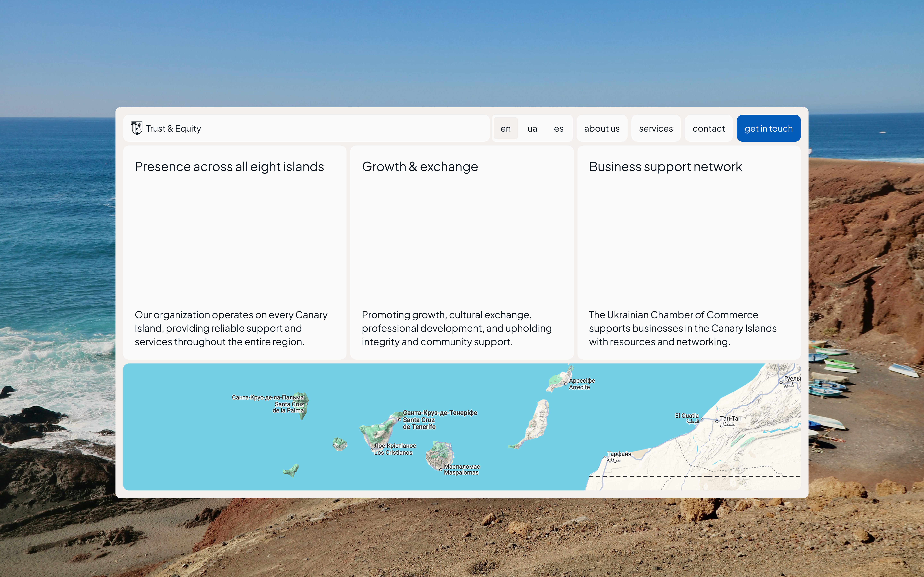Switch language to Spanish (es)
924x577 pixels.
pyautogui.click(x=558, y=129)
